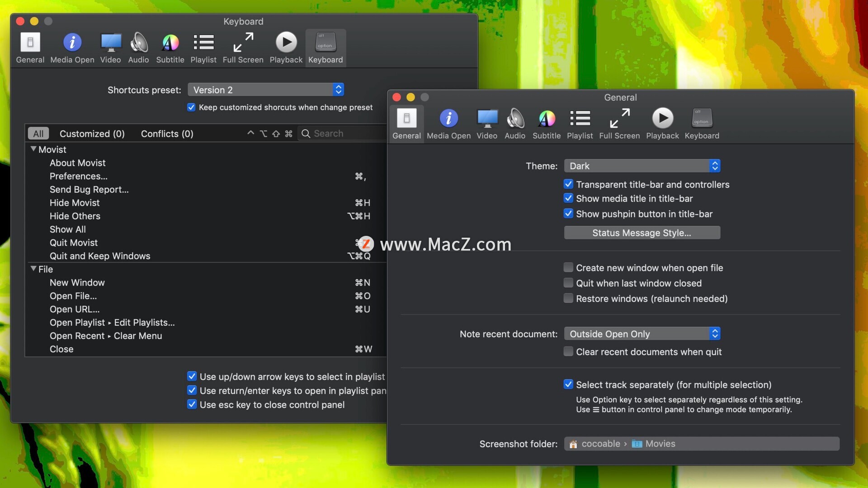Screen dimensions: 868x488
Task: Toggle return/enter keys open in playlist checkbox
Action: (x=192, y=390)
